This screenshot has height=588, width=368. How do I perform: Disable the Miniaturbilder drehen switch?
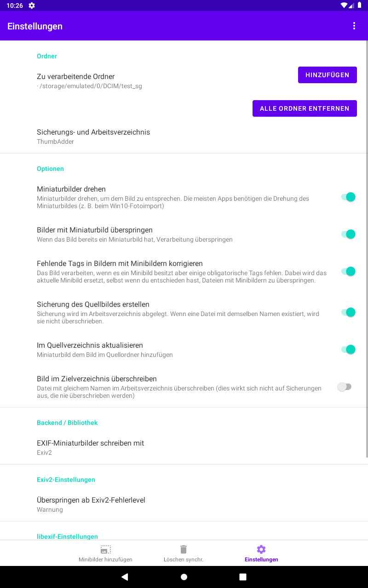348,197
